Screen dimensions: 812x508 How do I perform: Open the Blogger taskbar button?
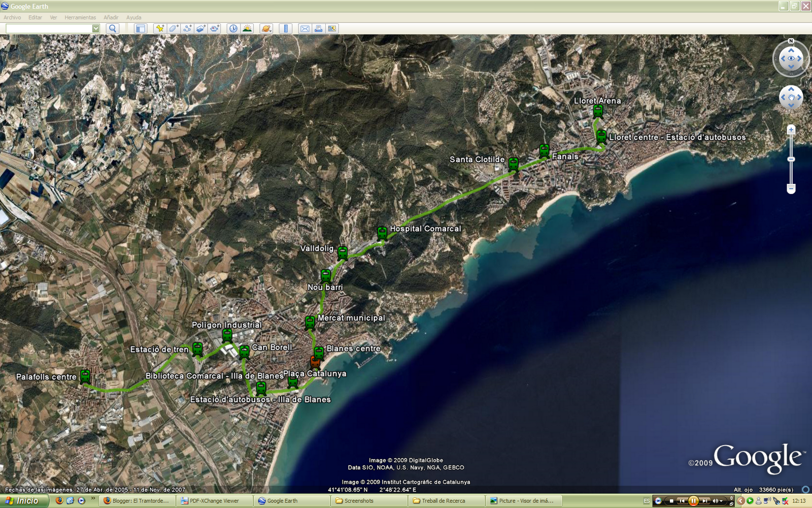coord(137,501)
